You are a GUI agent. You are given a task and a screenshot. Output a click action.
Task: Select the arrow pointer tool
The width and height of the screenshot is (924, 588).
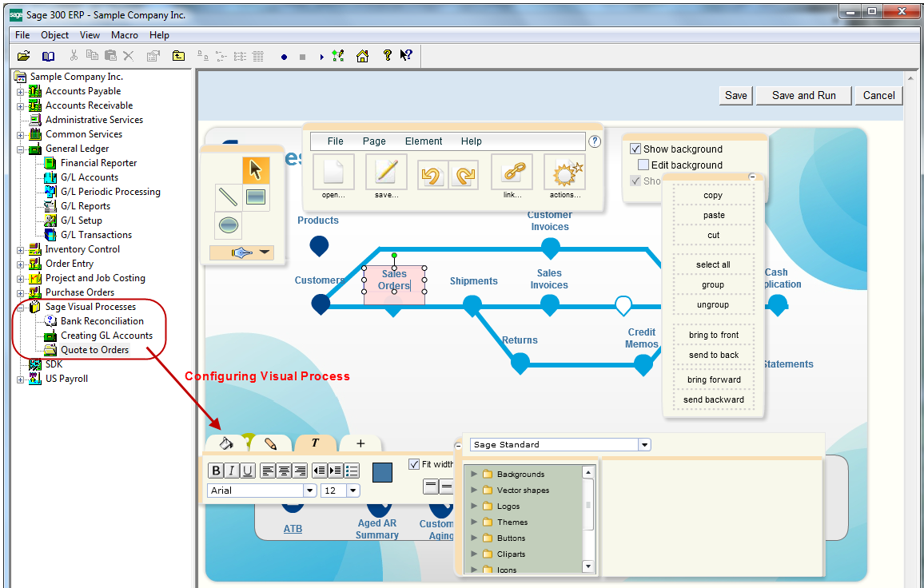[256, 169]
